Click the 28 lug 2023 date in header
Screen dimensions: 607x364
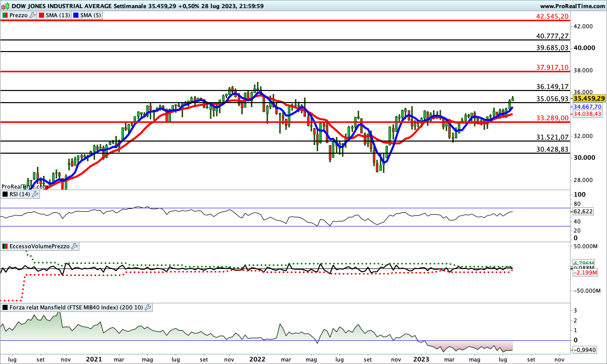click(x=220, y=6)
